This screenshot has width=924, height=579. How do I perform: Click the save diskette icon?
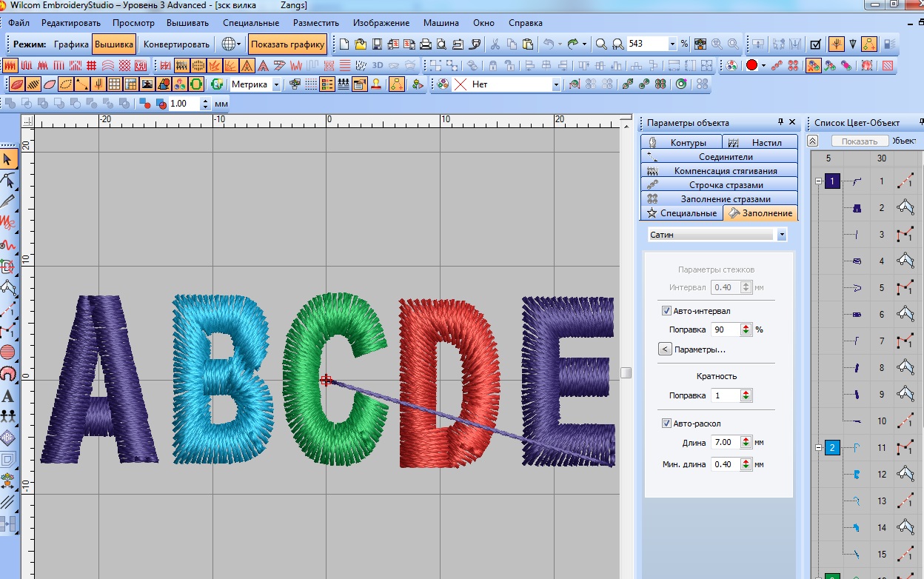click(376, 44)
